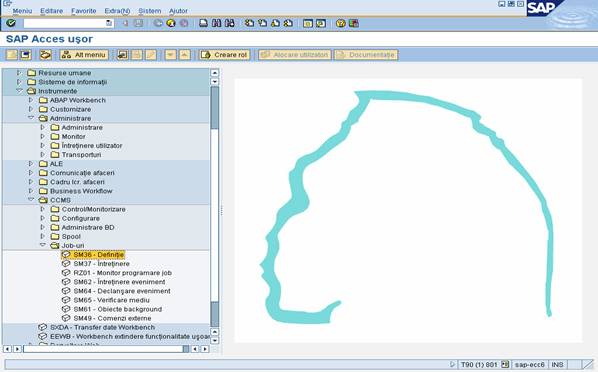This screenshot has width=598, height=372.
Task: Click the tree panel vertical scrollbar
Action: (215, 206)
